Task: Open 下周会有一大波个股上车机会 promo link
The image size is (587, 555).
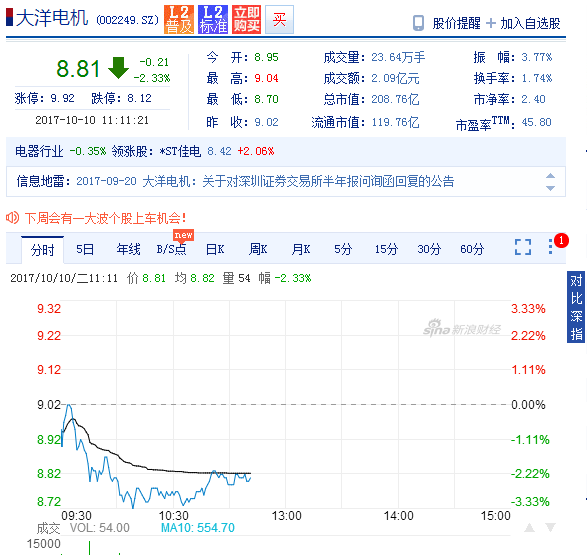Action: [106, 218]
